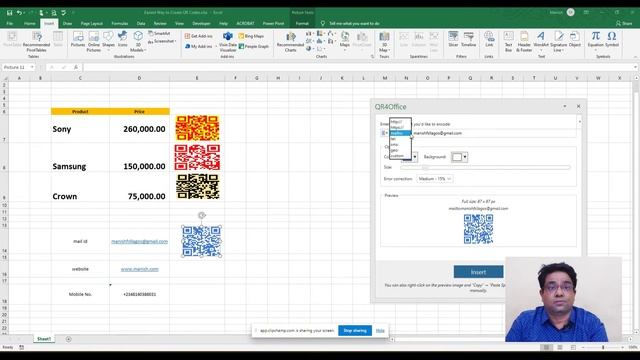Viewport: 640px width, 360px height.
Task: Open the Name Box dropdown arrow
Action: click(32, 67)
